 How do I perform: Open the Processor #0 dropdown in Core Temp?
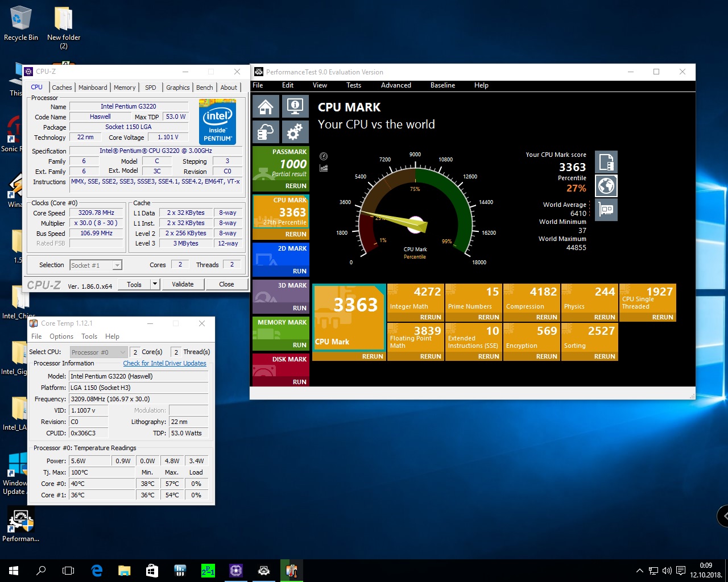pyautogui.click(x=98, y=352)
